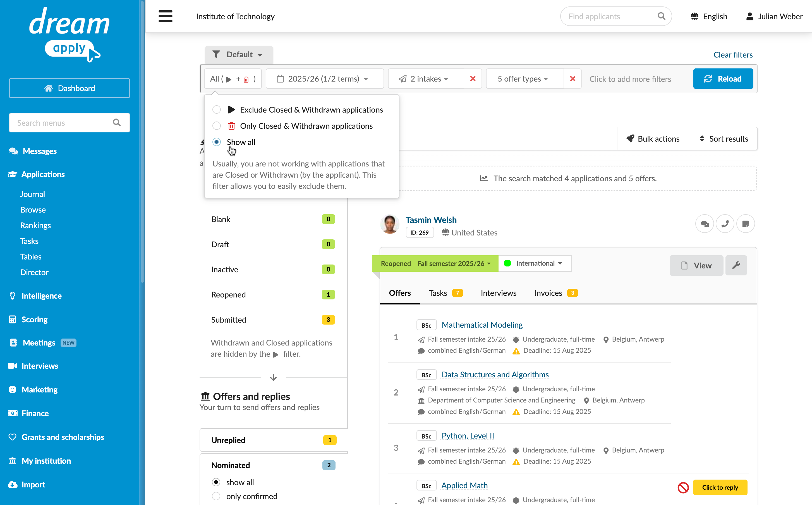This screenshot has width=812, height=505.
Task: Expand the 2 intakes dropdown
Action: click(426, 79)
